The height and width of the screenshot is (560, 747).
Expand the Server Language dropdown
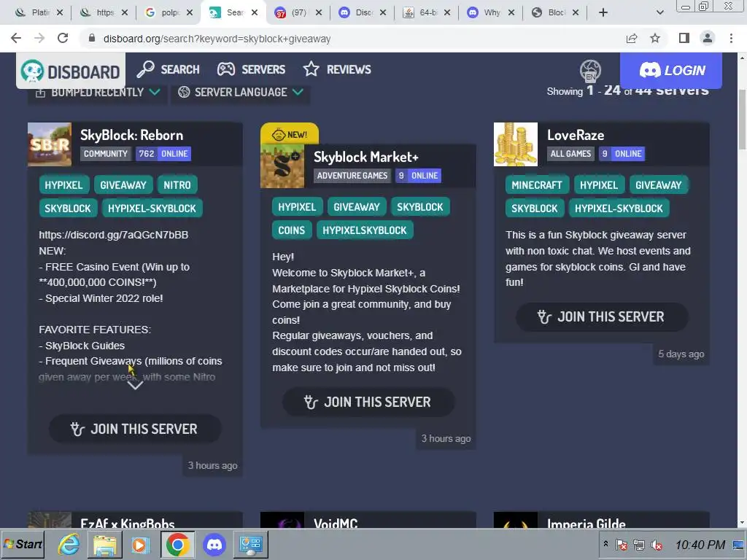point(241,93)
